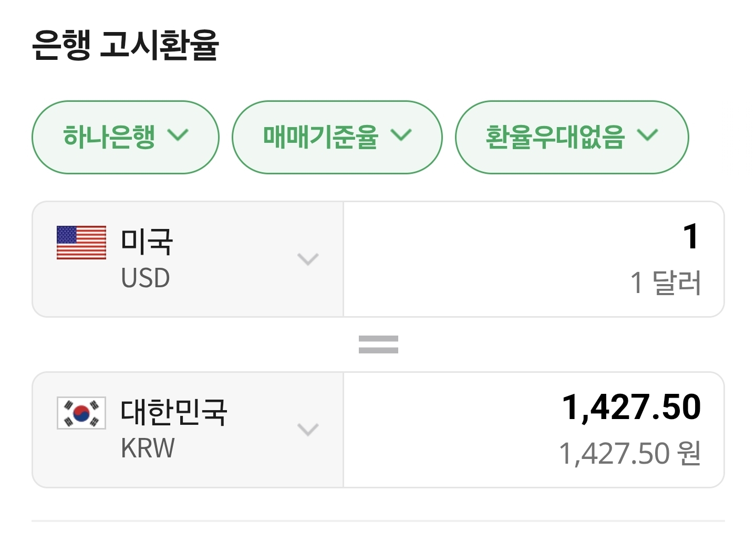Image resolution: width=756 pixels, height=533 pixels.
Task: Open the 환율우대없음 preferential rate dropdown
Action: tap(571, 137)
